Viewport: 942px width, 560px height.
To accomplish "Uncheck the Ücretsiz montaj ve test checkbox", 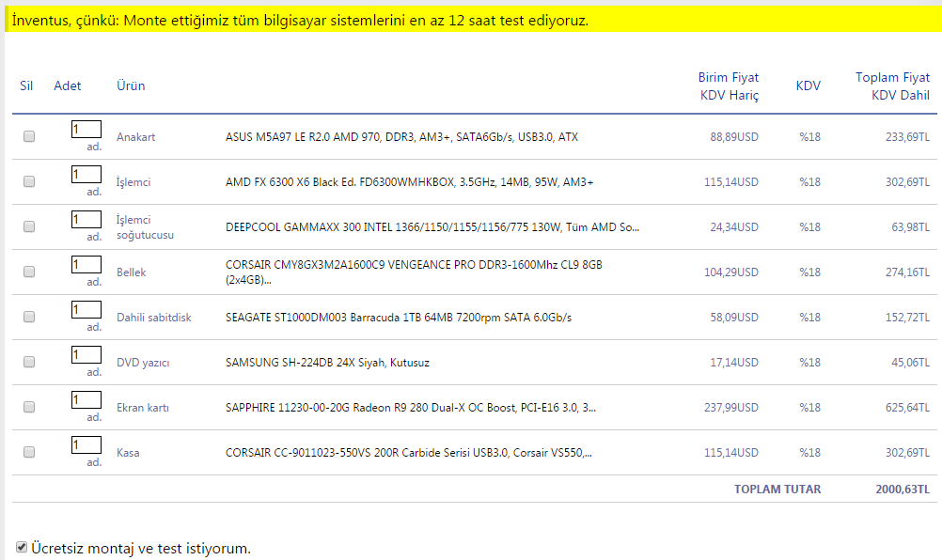I will point(22,547).
